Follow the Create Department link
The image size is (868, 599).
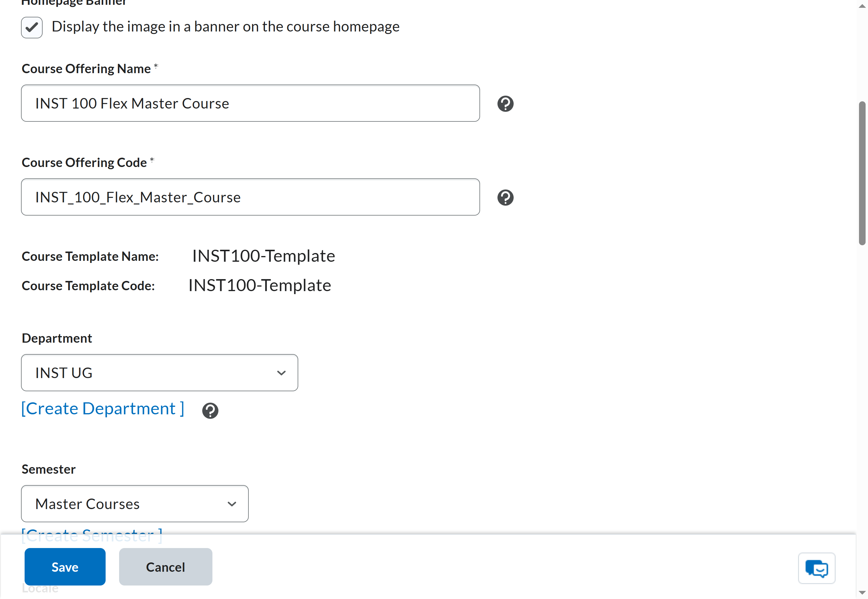coord(103,408)
